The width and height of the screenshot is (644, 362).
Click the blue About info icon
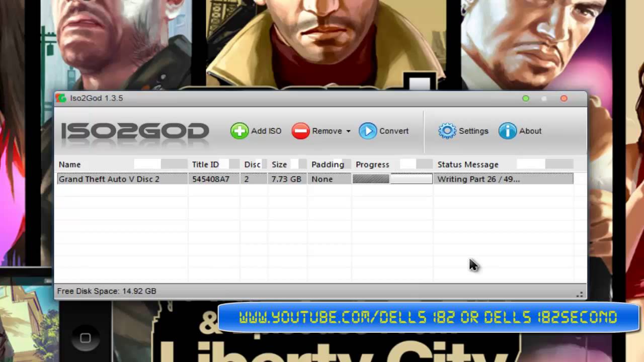click(x=508, y=131)
